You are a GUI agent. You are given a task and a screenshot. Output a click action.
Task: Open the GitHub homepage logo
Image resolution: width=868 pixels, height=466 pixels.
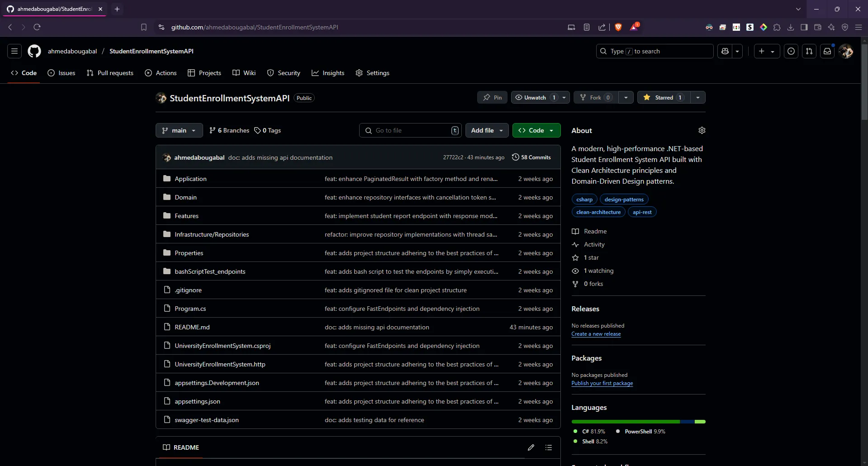click(34, 51)
